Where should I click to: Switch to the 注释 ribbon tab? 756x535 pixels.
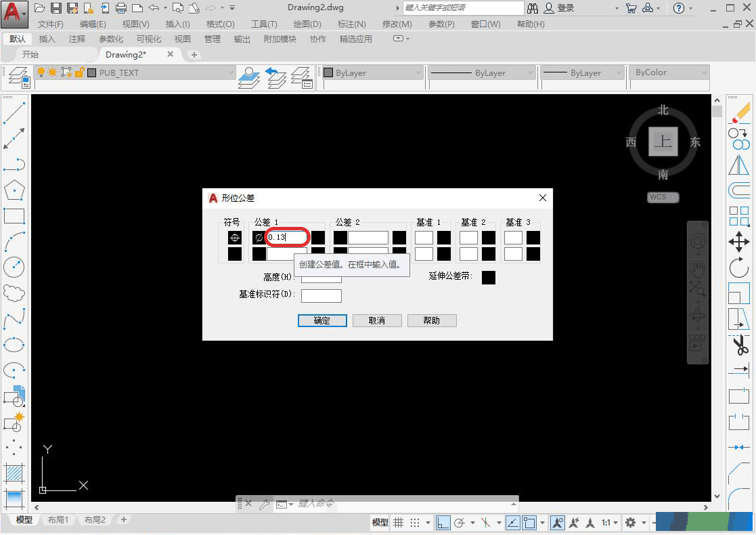tap(76, 39)
